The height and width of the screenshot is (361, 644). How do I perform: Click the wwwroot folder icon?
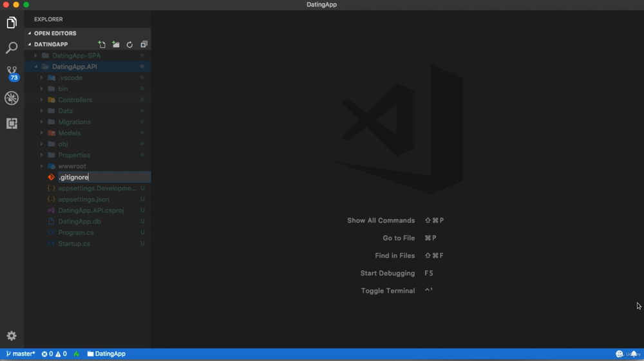pos(52,166)
